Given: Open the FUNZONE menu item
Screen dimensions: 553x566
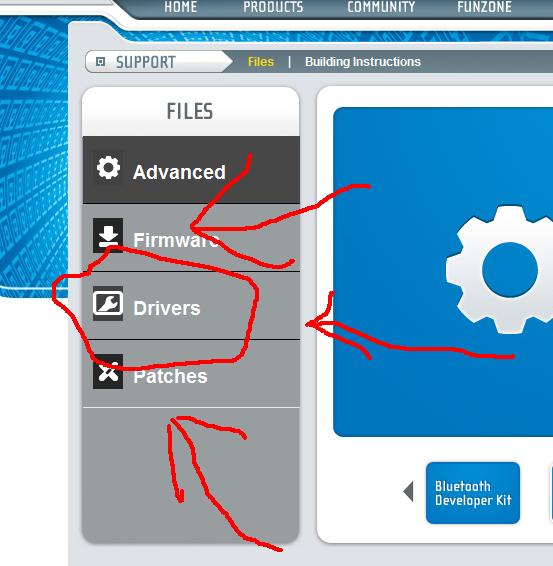Looking at the screenshot, I should [484, 7].
